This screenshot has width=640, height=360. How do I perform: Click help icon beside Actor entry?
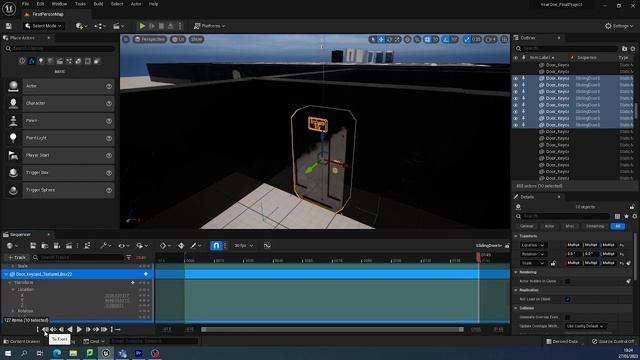click(x=109, y=86)
